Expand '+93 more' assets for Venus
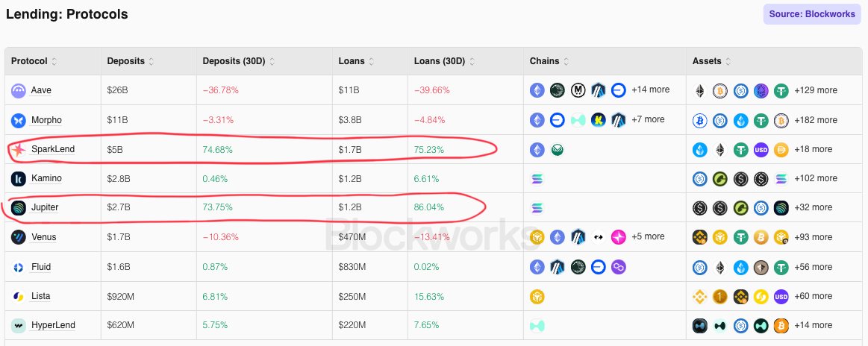Viewport: 868px width, 346px height. (814, 237)
